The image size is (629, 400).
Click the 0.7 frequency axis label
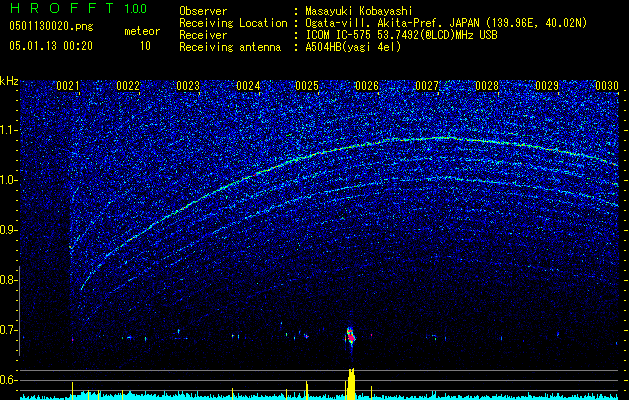(x=9, y=330)
